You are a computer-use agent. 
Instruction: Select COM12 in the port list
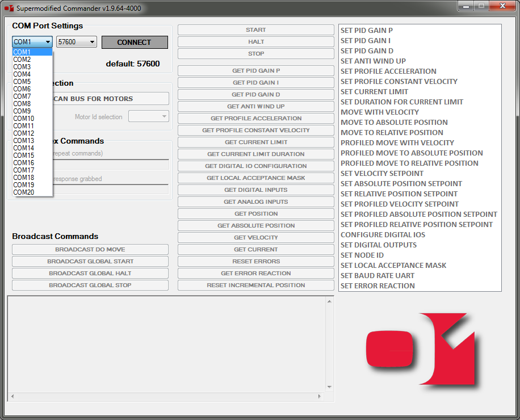(x=32, y=133)
